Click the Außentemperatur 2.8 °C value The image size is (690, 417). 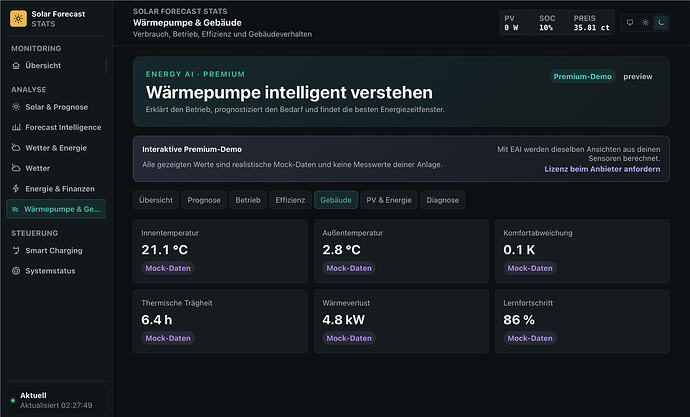click(341, 250)
